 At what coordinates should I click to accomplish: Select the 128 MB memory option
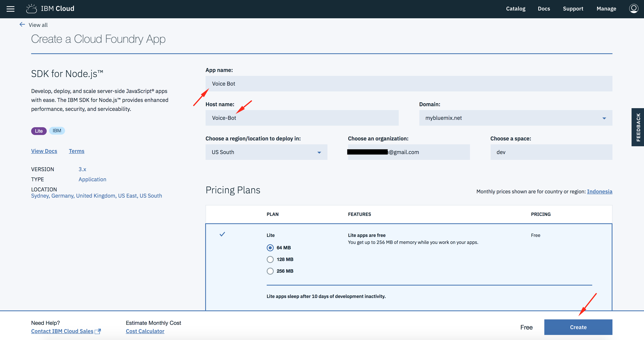coord(270,259)
